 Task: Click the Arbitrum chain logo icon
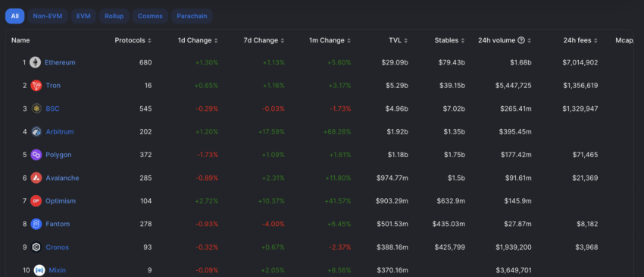[x=36, y=132]
